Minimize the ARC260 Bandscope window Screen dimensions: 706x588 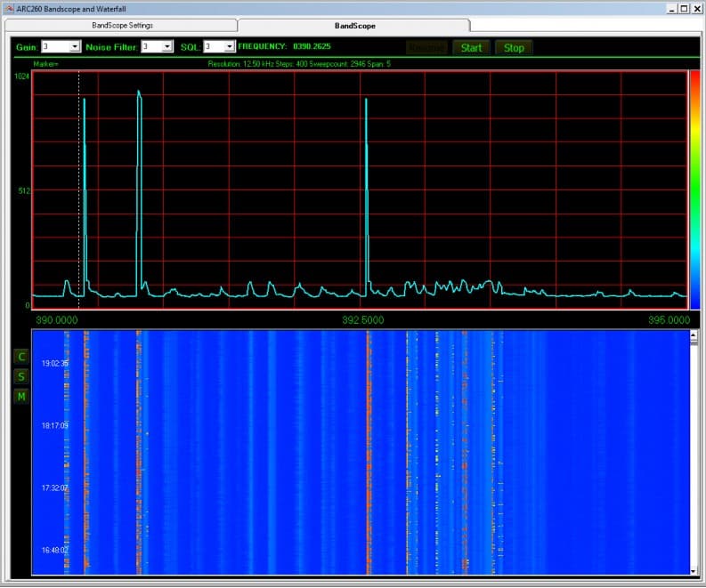(x=672, y=9)
